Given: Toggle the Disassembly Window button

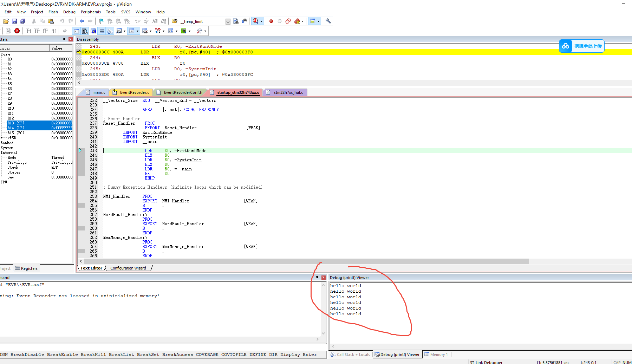Looking at the screenshot, I should pyautogui.click(x=85, y=31).
